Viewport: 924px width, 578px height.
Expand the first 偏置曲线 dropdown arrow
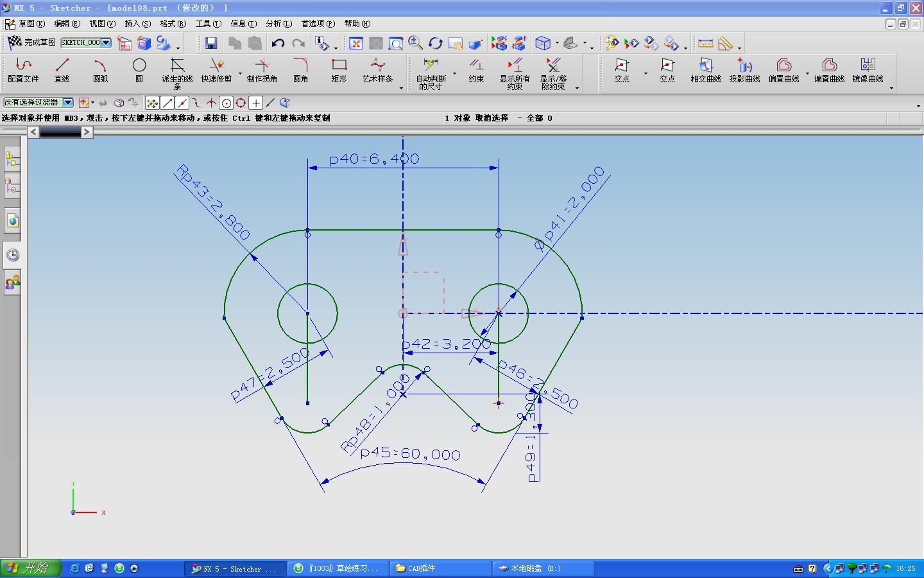807,73
